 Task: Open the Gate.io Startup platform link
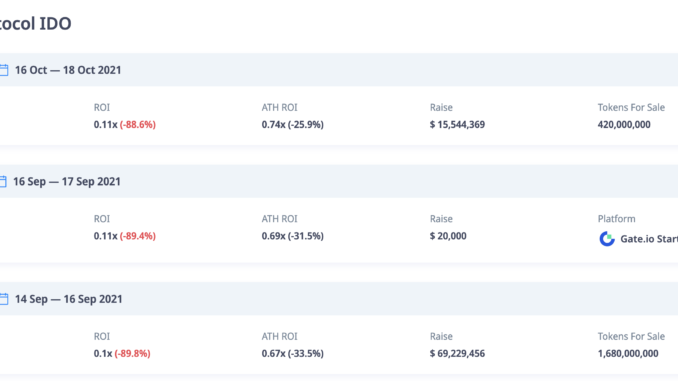coord(639,239)
